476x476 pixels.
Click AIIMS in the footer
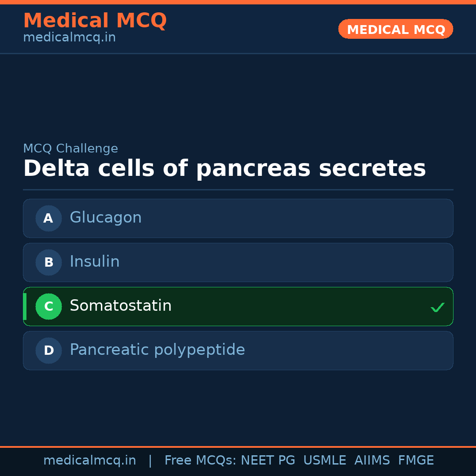[372, 461]
